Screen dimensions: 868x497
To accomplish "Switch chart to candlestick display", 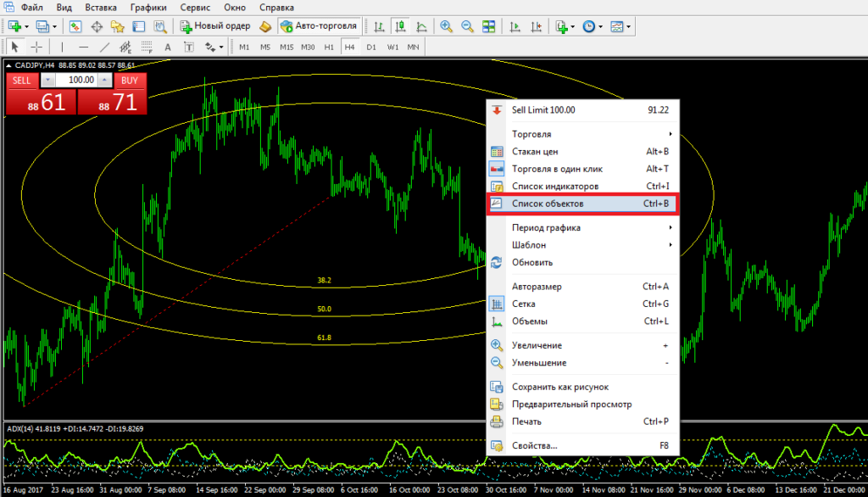I will click(399, 26).
